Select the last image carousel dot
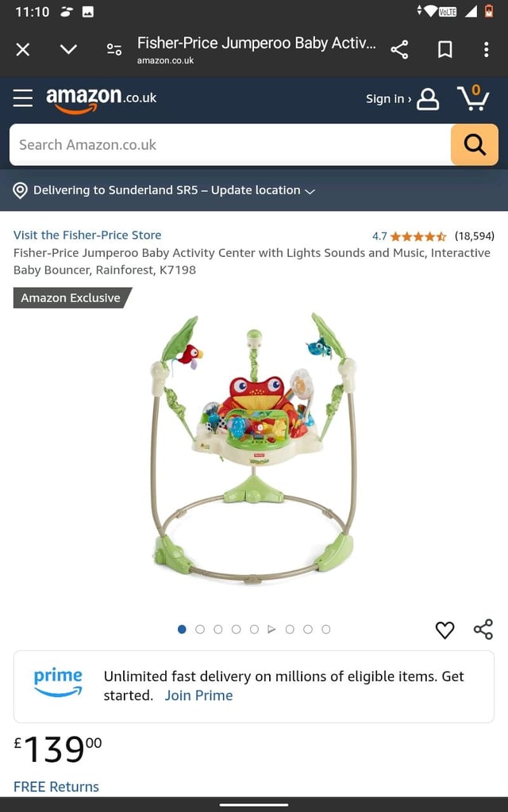This screenshot has width=508, height=812. (x=326, y=629)
